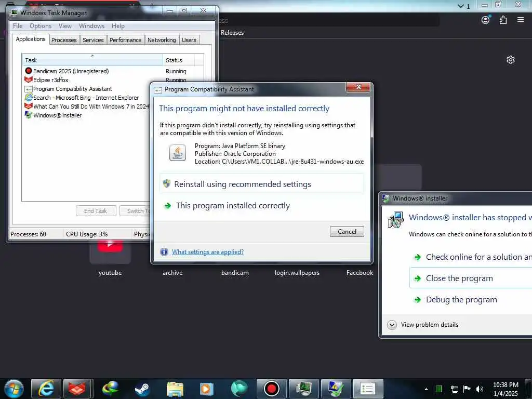Open Task Manager Help menu
Viewport: 532px width, 399px height.
(118, 26)
